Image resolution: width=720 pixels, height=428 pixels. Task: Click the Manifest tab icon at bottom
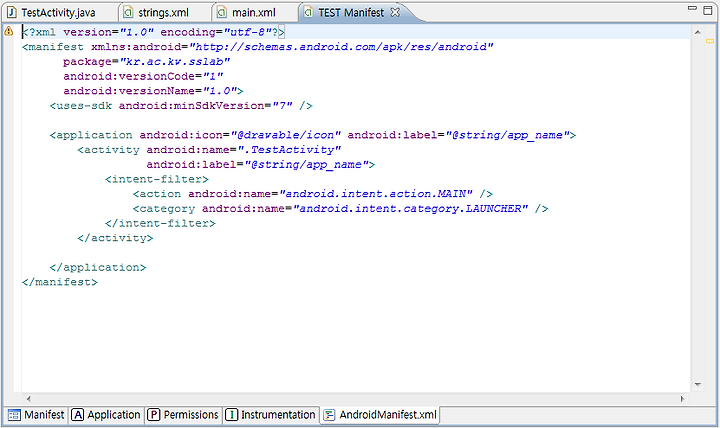tap(14, 415)
